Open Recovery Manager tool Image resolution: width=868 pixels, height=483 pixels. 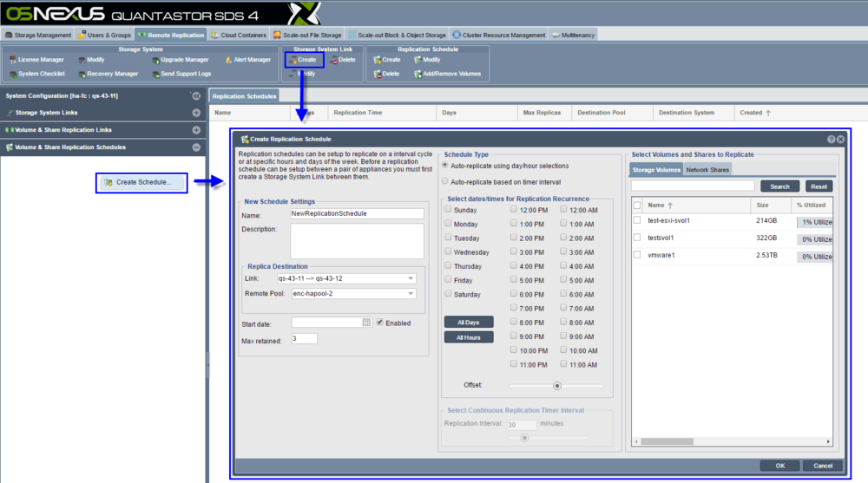(x=108, y=74)
